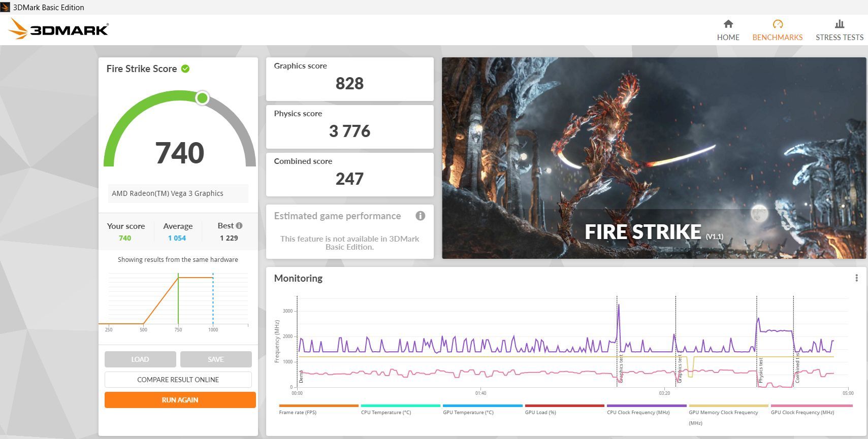Click the 3DMark logo in the header
This screenshot has width=868, height=439.
(58, 29)
